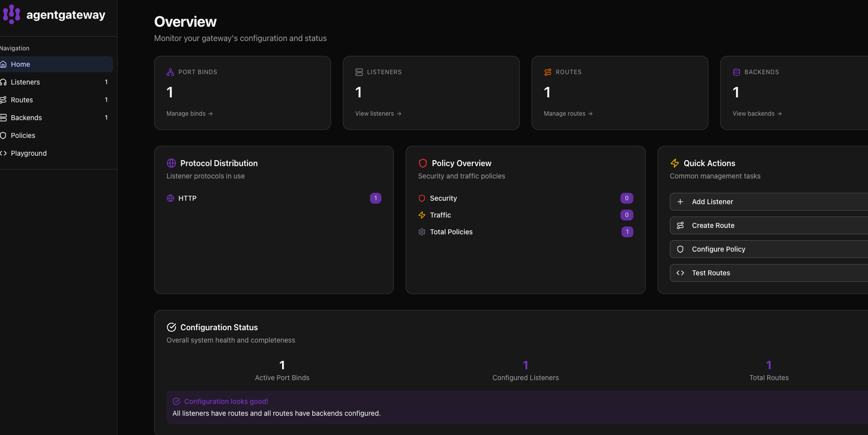The width and height of the screenshot is (868, 435).
Task: Click the Security count badge
Action: click(x=627, y=198)
